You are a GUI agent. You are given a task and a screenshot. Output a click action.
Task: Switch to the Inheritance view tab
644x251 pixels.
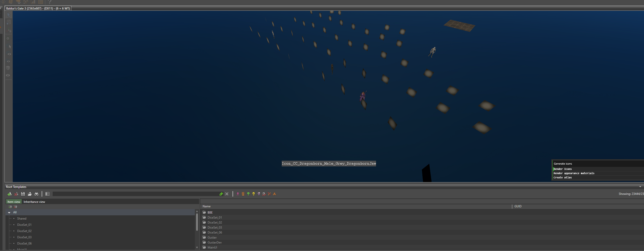pos(34,202)
